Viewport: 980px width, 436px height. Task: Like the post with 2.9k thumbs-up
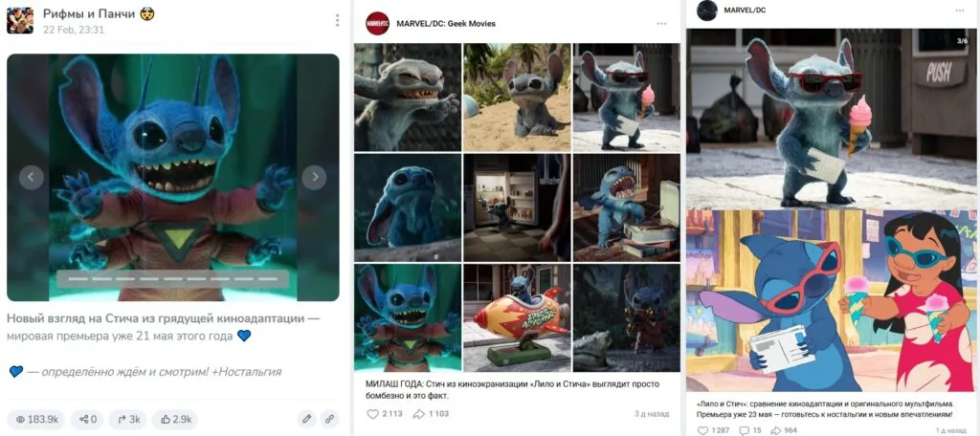pos(176,419)
